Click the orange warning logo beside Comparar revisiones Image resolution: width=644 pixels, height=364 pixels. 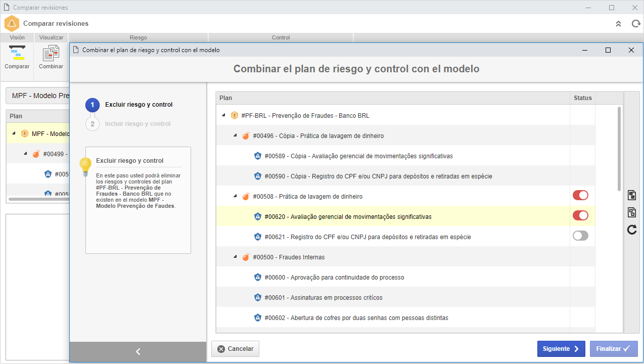click(x=12, y=24)
